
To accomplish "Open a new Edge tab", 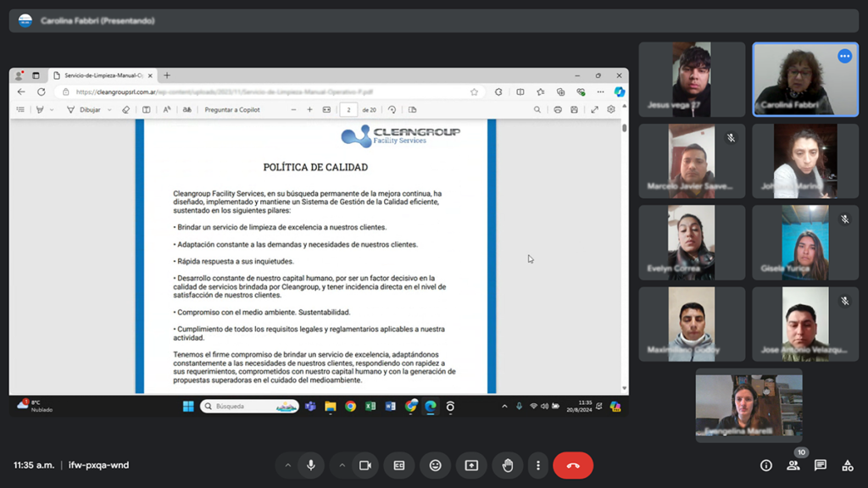I will pos(167,75).
